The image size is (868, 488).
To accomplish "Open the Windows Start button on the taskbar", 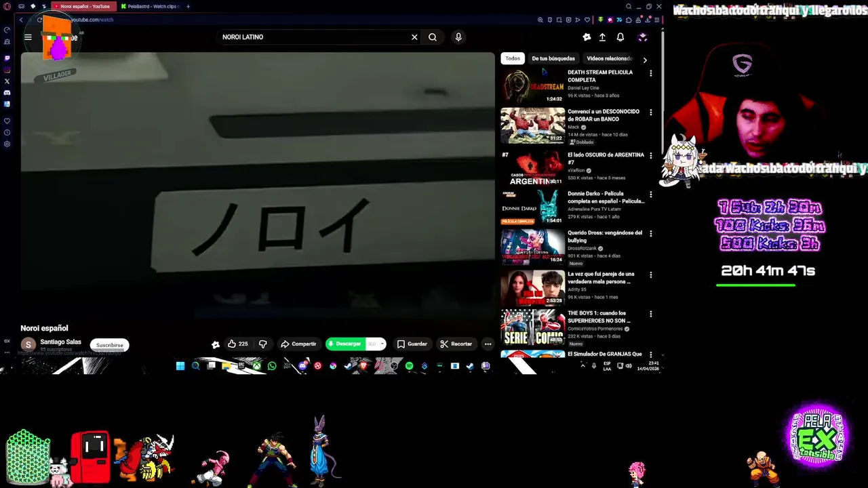I will coord(180,366).
